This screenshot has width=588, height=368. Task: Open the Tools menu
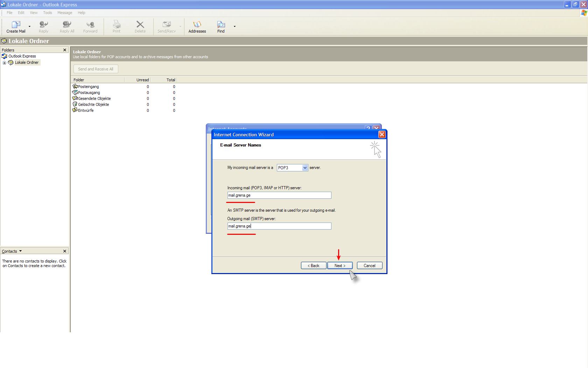coord(48,13)
